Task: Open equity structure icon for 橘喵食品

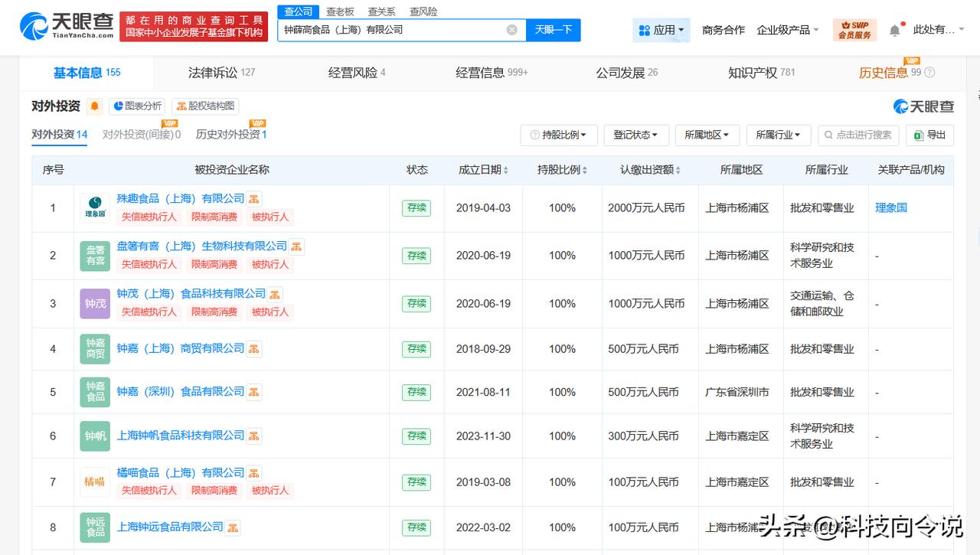Action: click(x=254, y=473)
